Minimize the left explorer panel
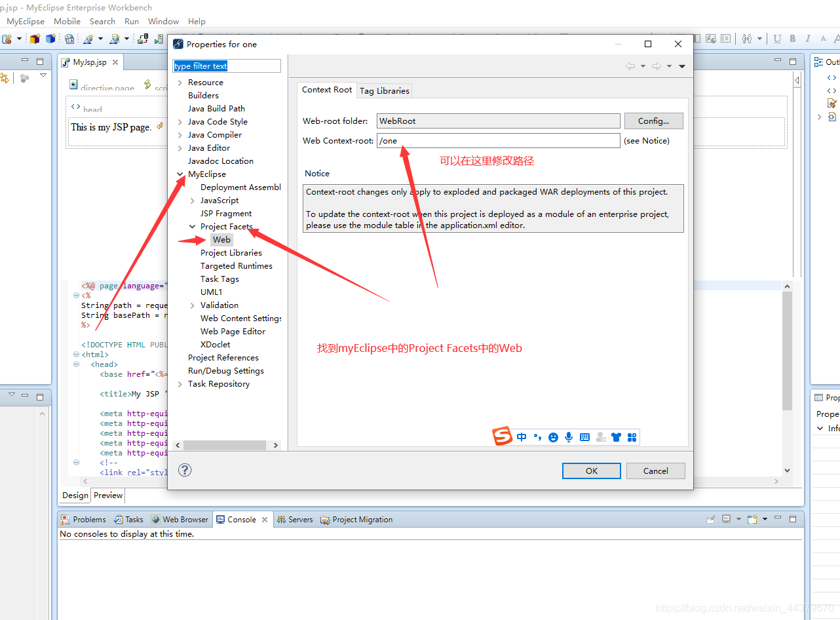The width and height of the screenshot is (840, 620). pos(25,61)
